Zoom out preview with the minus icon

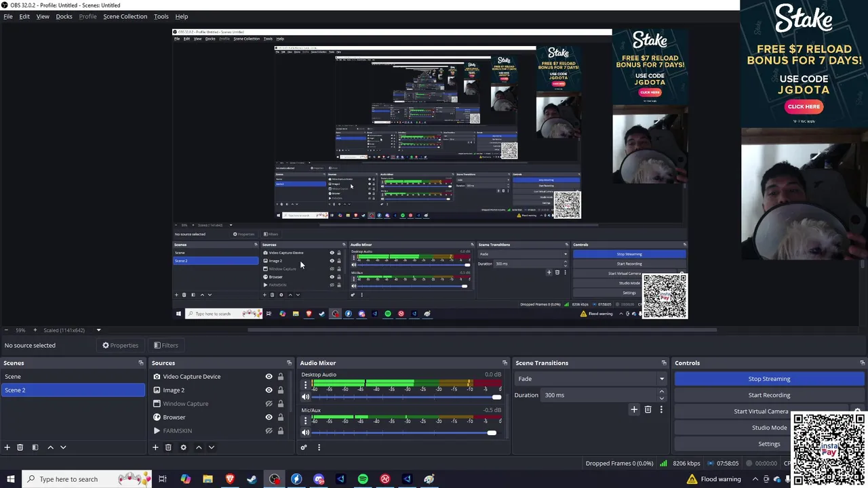(x=6, y=330)
